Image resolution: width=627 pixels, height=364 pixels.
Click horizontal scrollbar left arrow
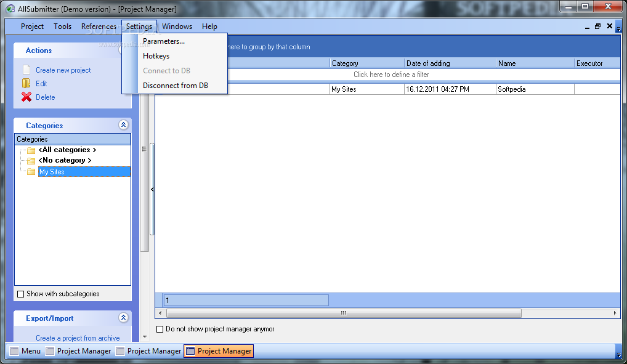(160, 313)
